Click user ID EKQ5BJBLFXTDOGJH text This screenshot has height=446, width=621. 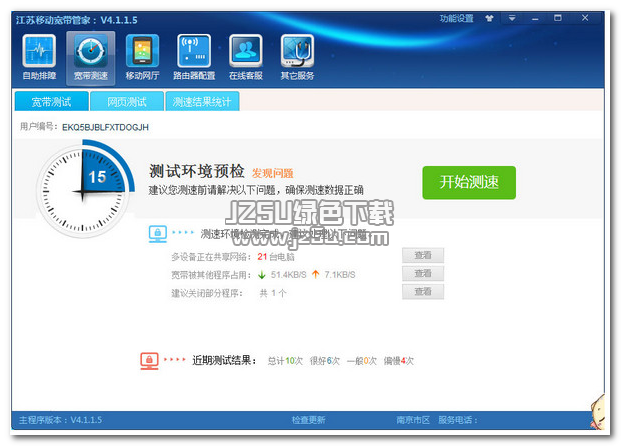point(105,127)
